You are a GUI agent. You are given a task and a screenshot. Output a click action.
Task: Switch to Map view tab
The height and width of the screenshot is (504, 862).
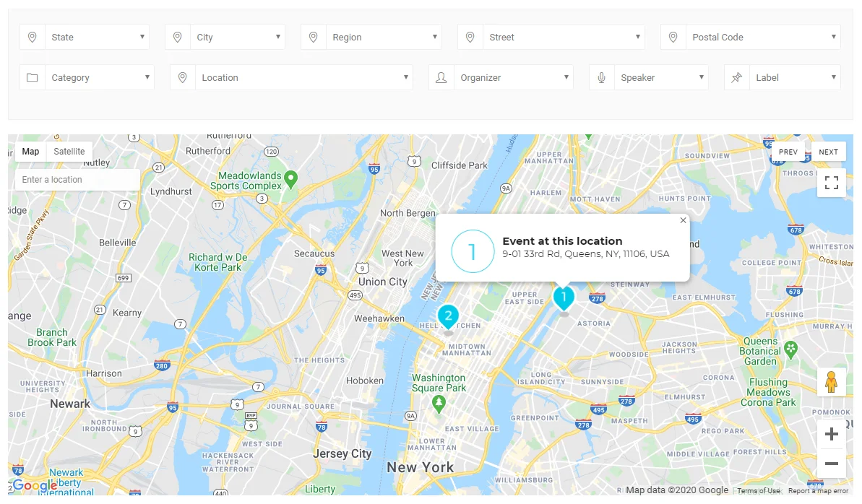click(x=30, y=152)
